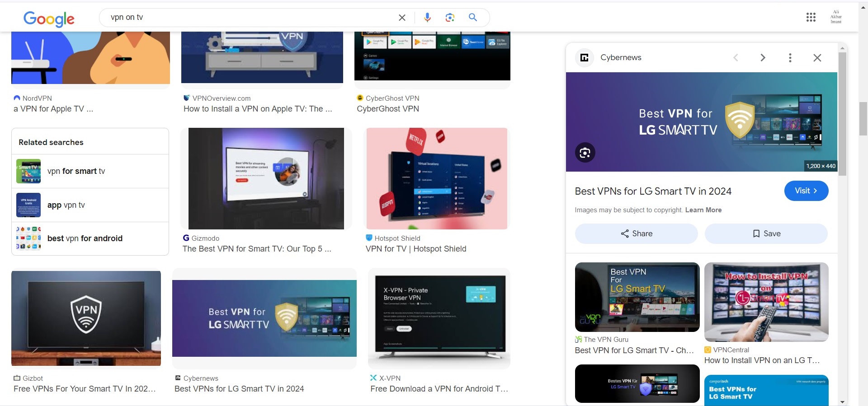This screenshot has width=868, height=406.
Task: Submit search with magnifier icon
Action: pyautogui.click(x=473, y=17)
